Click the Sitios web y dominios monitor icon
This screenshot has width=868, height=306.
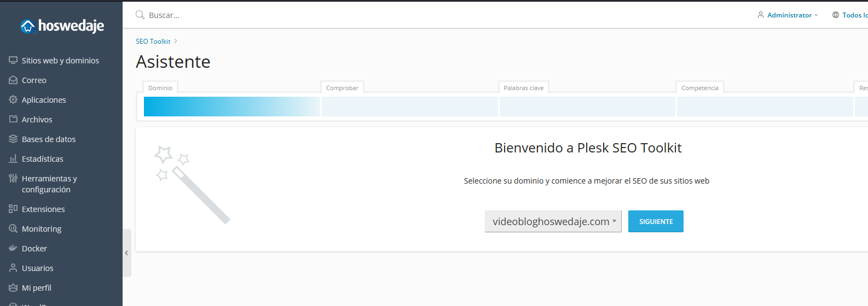coord(13,60)
